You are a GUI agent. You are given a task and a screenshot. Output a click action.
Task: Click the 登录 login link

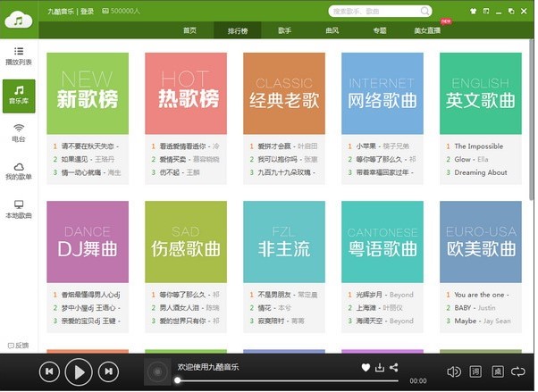tap(87, 12)
